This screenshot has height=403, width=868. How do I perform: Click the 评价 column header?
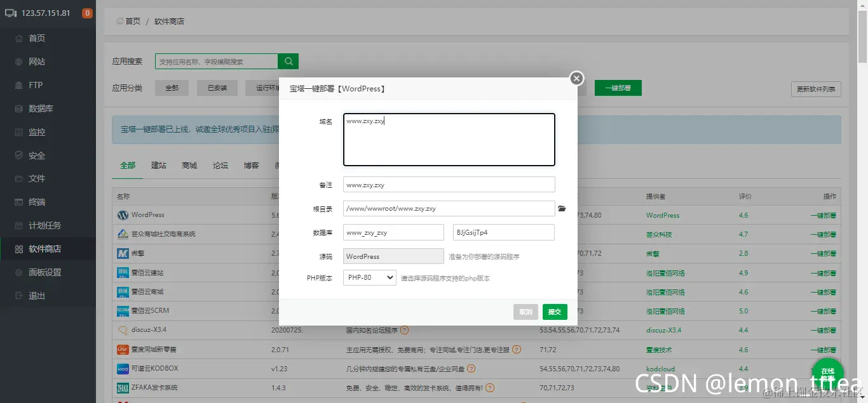(745, 196)
